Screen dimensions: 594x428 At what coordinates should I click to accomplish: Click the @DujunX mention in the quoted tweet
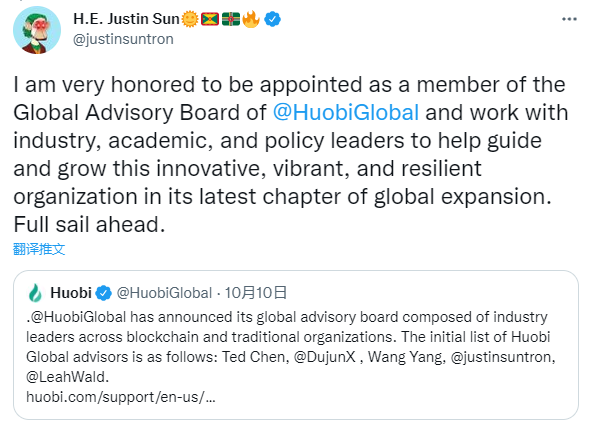point(325,357)
